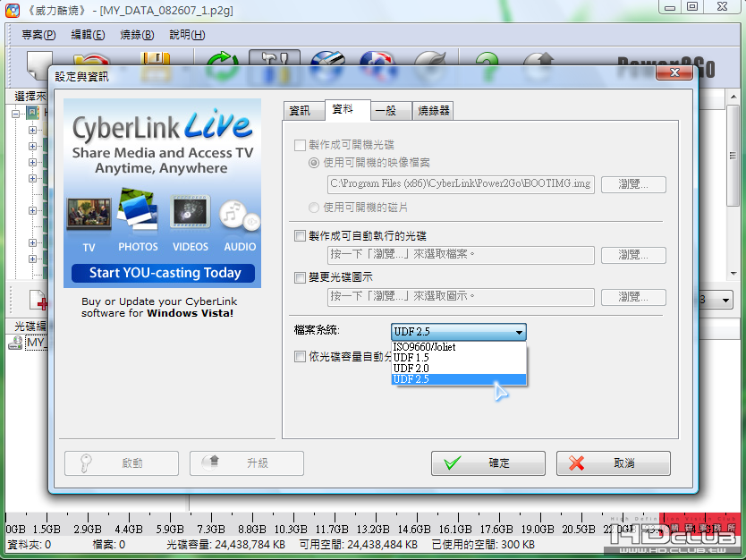
Task: Select 使用可開機的映像檔案 radio button
Action: click(314, 163)
